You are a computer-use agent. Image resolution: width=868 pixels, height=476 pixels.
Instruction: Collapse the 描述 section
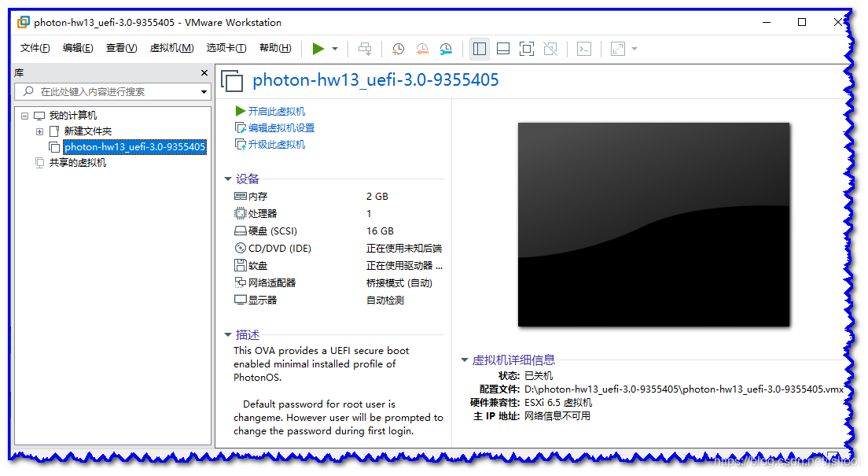click(227, 334)
